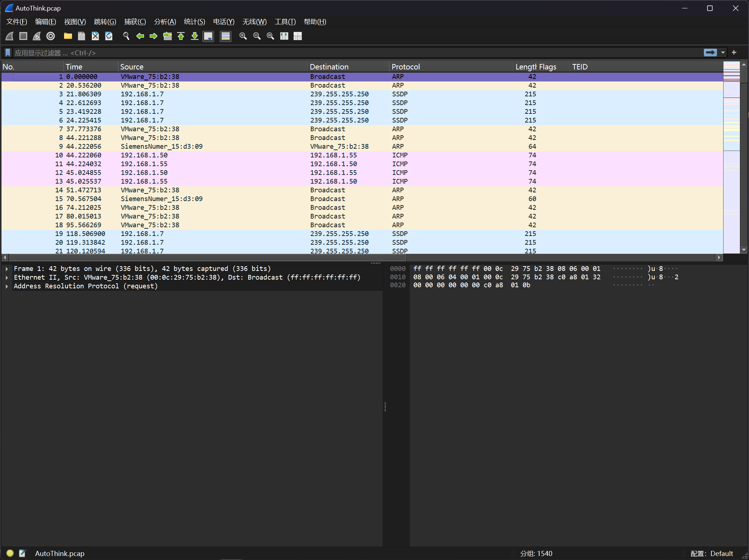749x560 pixels.
Task: Click the reset layout icon on toolbar
Action: [x=298, y=36]
